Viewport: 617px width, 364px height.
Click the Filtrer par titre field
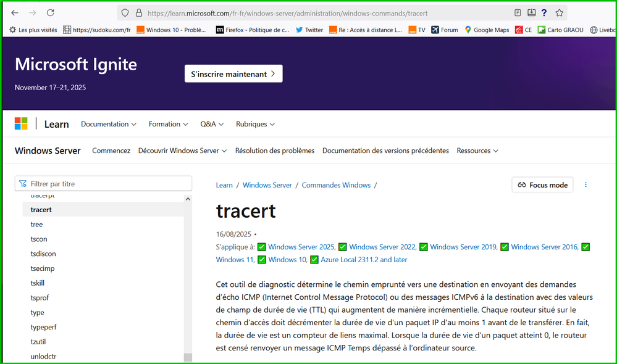pyautogui.click(x=104, y=184)
